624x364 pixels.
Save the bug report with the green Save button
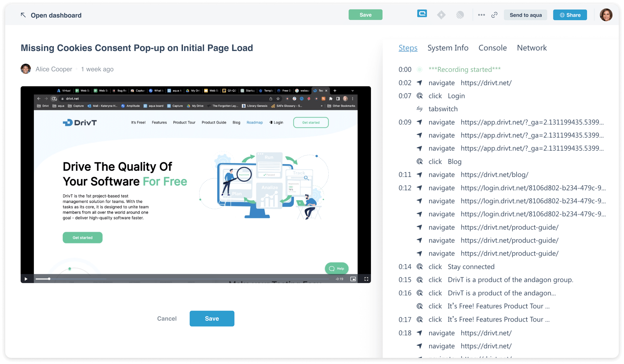[365, 15]
